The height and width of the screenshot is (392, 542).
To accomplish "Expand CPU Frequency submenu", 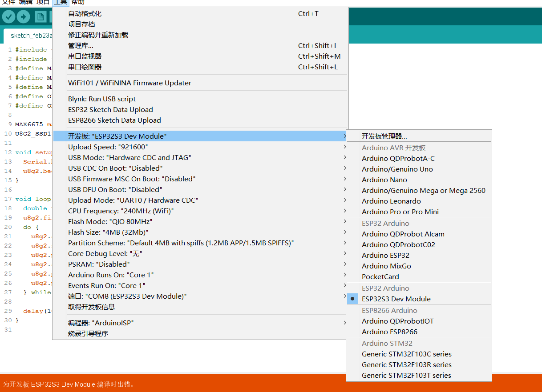I will click(x=200, y=211).
